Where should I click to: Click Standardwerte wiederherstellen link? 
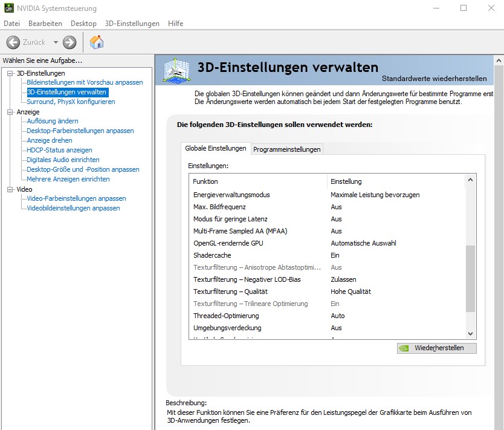(x=434, y=79)
